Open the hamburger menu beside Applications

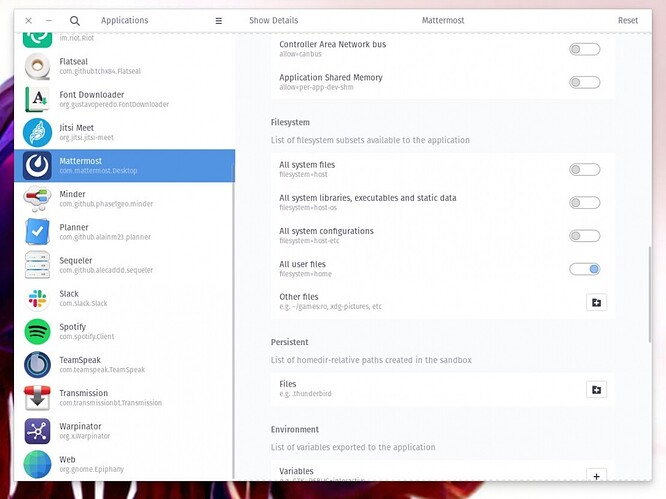(219, 20)
